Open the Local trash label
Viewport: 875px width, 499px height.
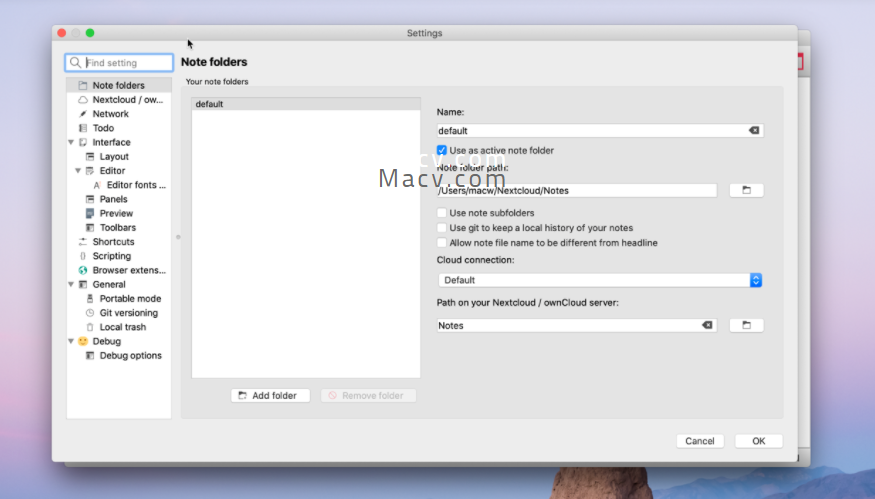(123, 327)
